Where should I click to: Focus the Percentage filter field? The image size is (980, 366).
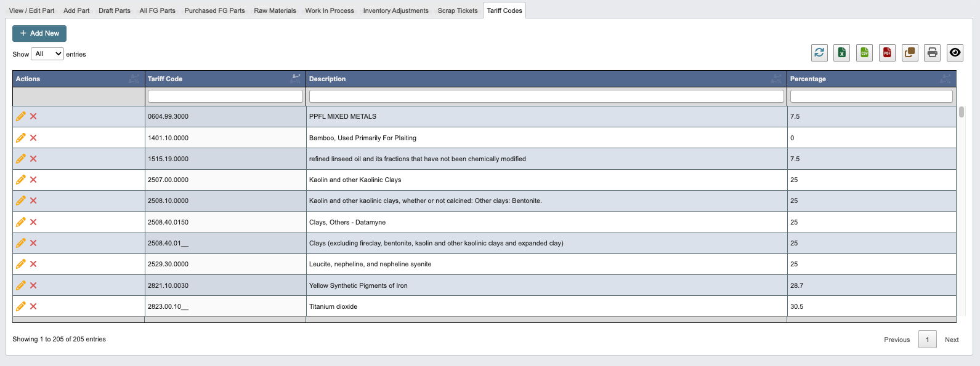pos(872,97)
